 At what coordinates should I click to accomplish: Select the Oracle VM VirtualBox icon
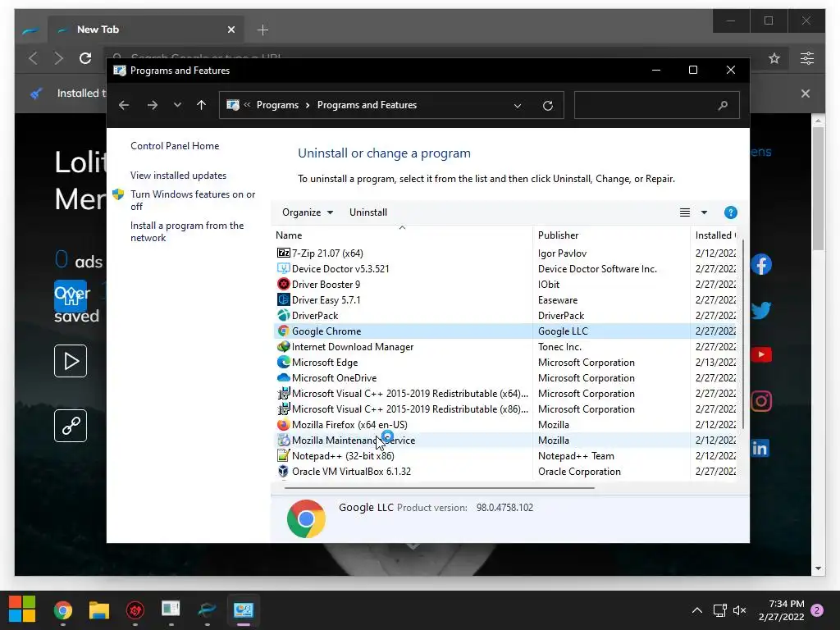[x=283, y=471]
